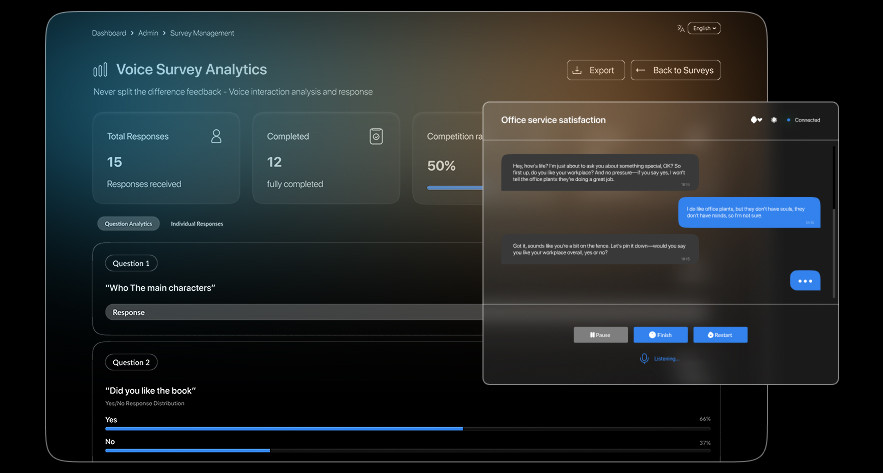Click the Question 2 badge
This screenshot has height=473, width=883.
pyautogui.click(x=131, y=362)
